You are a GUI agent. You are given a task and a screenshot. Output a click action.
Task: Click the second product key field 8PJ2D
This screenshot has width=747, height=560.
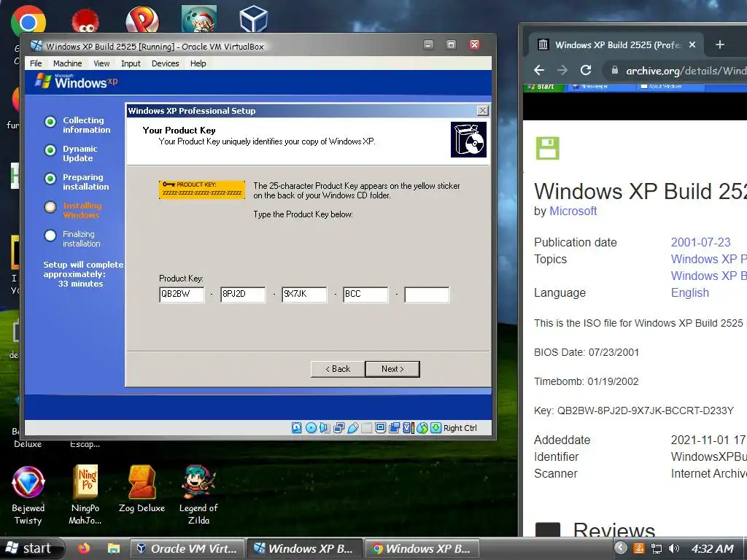pos(243,295)
